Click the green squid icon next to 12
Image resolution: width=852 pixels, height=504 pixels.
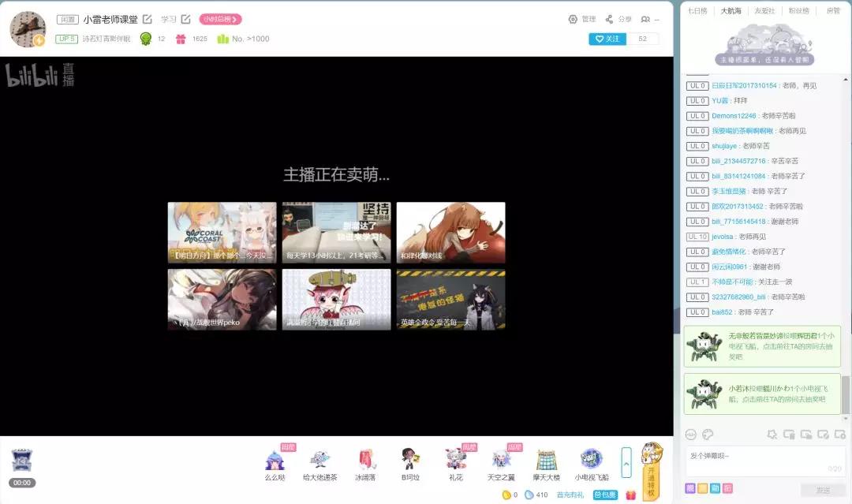[146, 39]
